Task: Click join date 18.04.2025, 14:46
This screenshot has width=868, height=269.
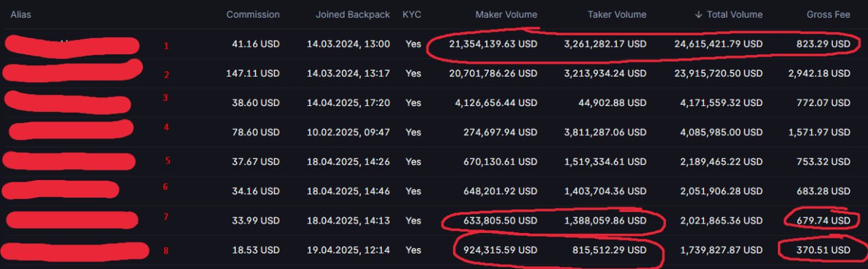Action: [x=349, y=192]
